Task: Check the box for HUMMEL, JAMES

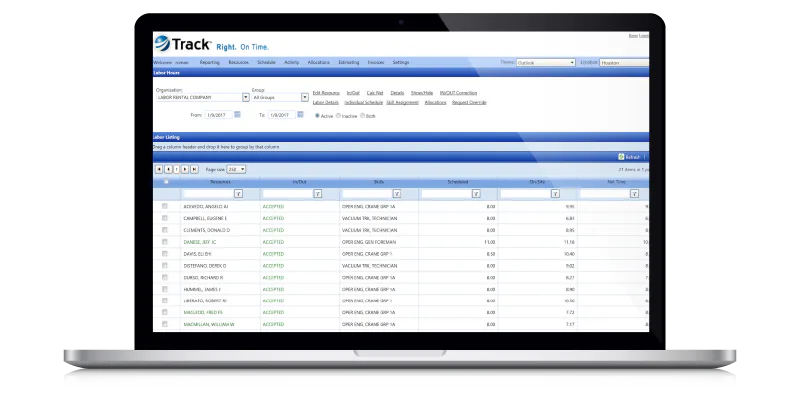Action: pyautogui.click(x=165, y=289)
